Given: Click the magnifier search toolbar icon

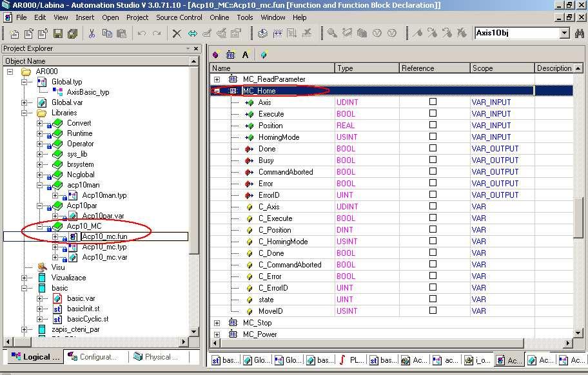Looking at the screenshot, I should (332, 34).
